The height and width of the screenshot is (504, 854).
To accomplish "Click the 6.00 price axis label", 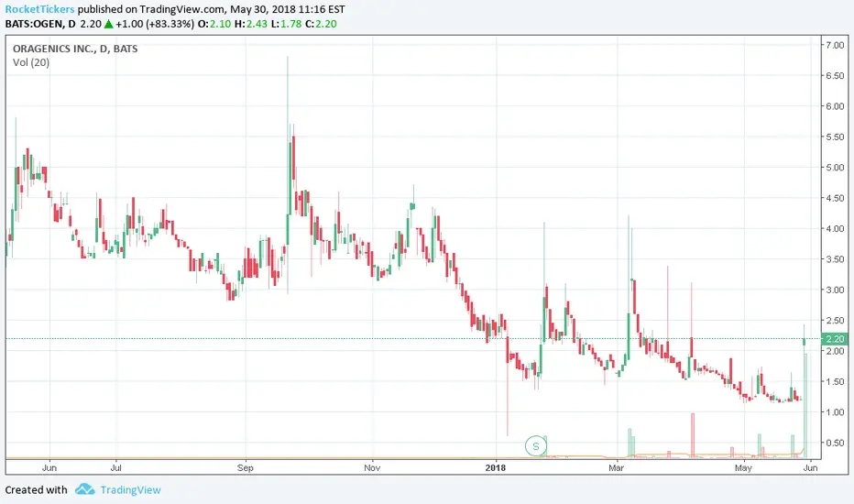I will 835,106.
